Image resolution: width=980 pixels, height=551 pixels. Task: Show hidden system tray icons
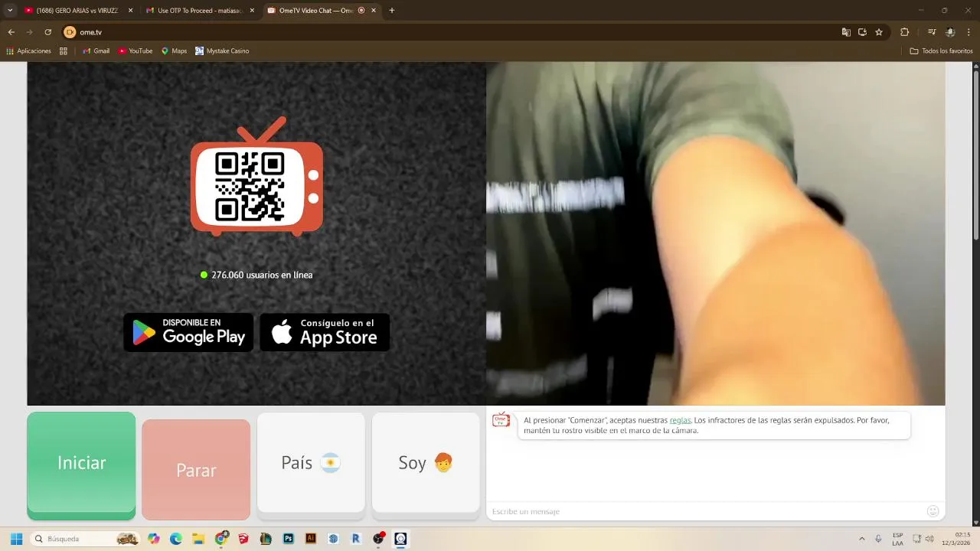coord(862,539)
